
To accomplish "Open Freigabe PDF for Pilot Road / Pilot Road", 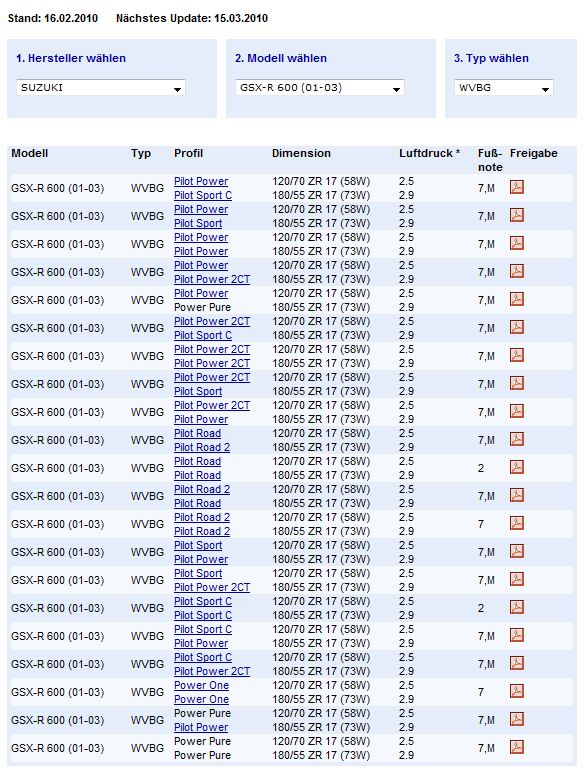I will [517, 467].
